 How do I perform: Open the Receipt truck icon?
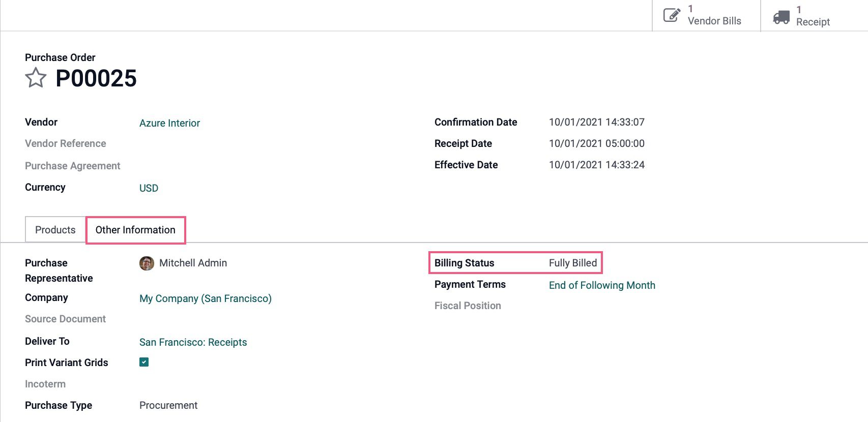pyautogui.click(x=781, y=17)
